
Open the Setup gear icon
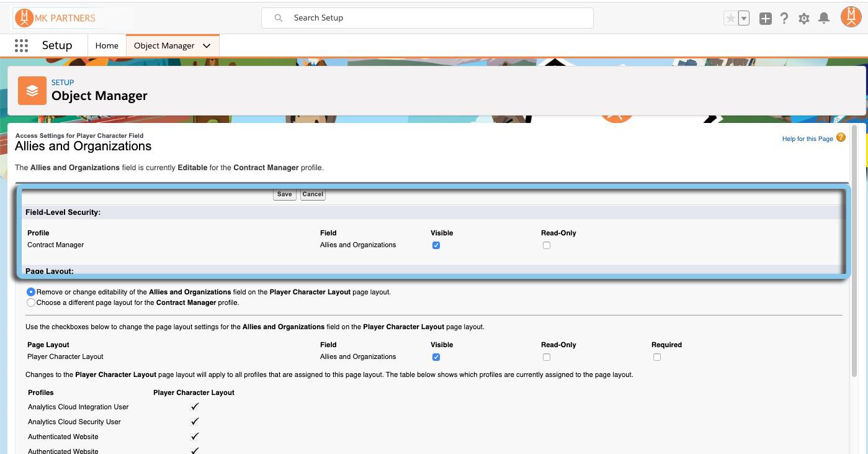(x=804, y=19)
